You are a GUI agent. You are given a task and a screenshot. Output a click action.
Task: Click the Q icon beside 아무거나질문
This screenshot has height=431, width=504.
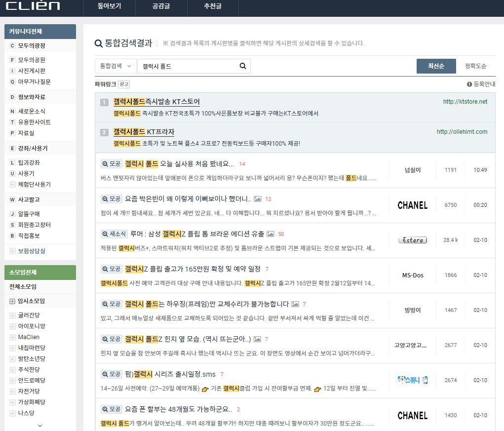(12, 81)
